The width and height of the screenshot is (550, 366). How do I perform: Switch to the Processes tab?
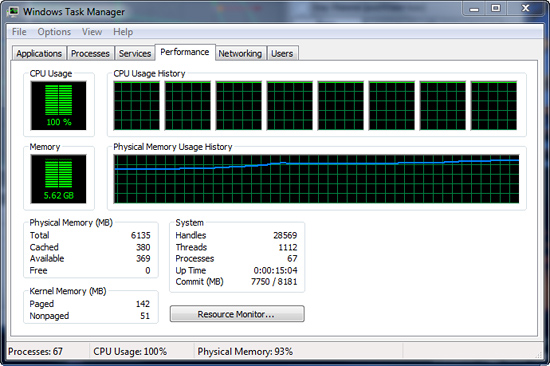coord(90,53)
